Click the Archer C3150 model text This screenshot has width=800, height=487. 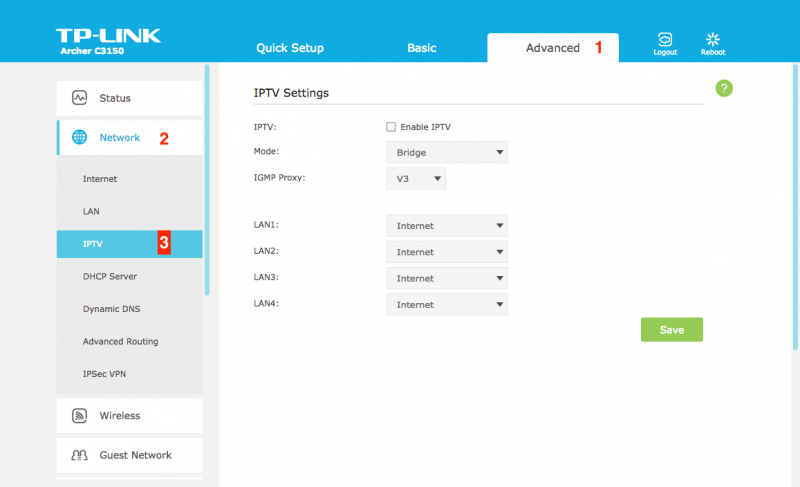pyautogui.click(x=92, y=51)
